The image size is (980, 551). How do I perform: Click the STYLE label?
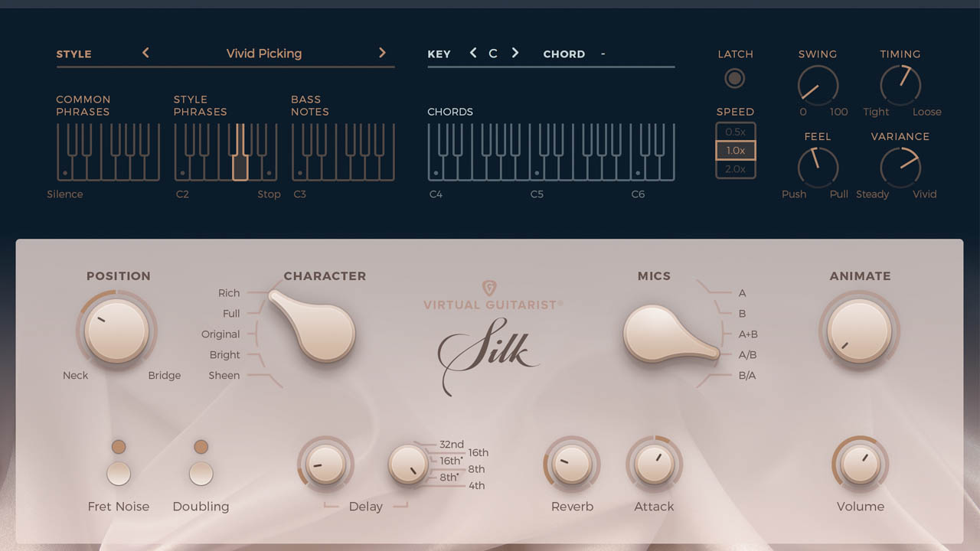click(73, 54)
